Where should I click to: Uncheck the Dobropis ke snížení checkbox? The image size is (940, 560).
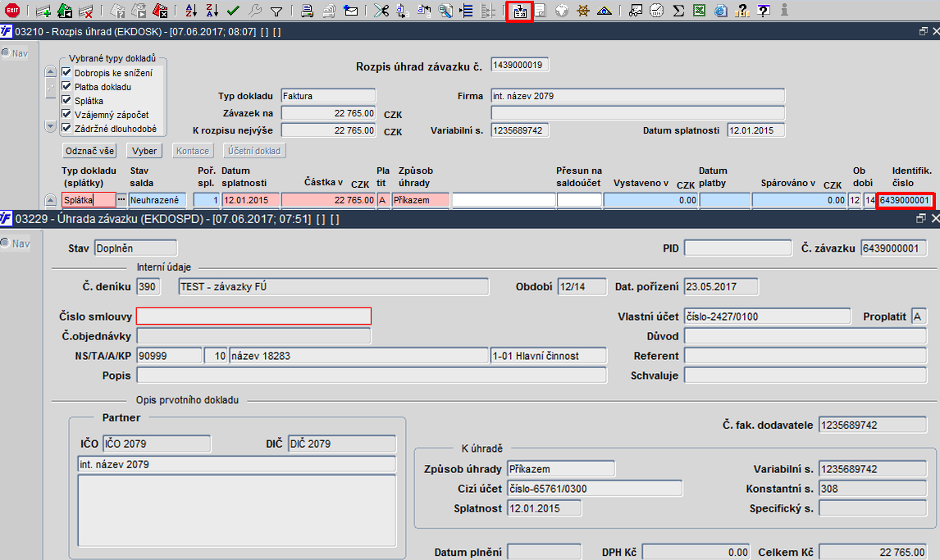click(x=66, y=72)
